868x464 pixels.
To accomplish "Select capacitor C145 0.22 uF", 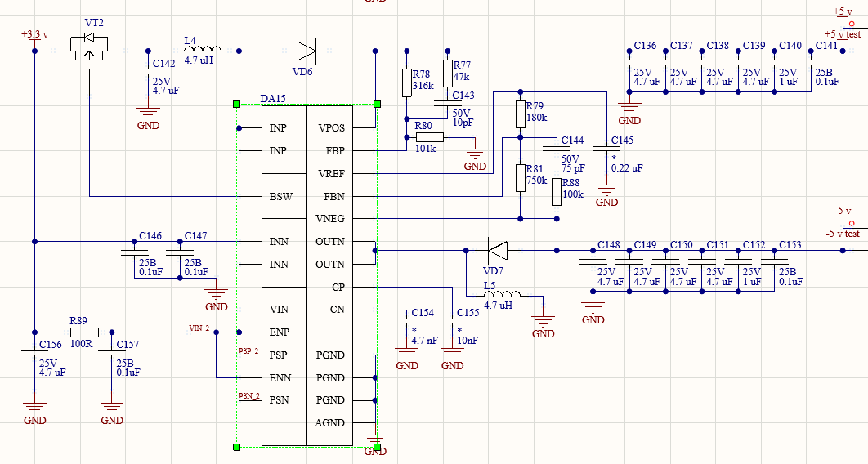I will (x=606, y=148).
